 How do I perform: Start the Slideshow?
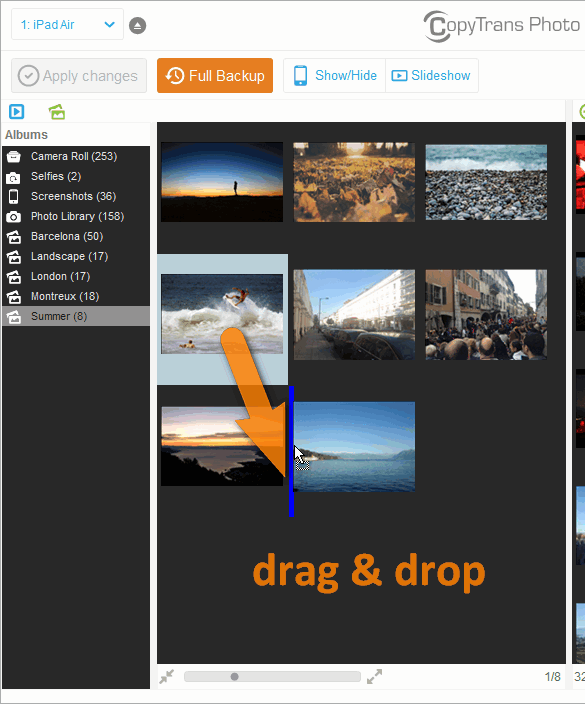point(432,75)
